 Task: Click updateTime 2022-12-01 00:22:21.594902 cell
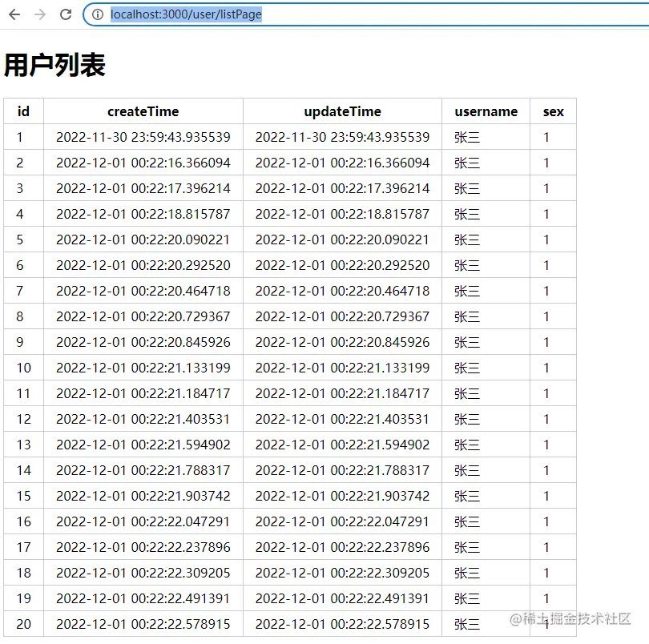(x=342, y=445)
